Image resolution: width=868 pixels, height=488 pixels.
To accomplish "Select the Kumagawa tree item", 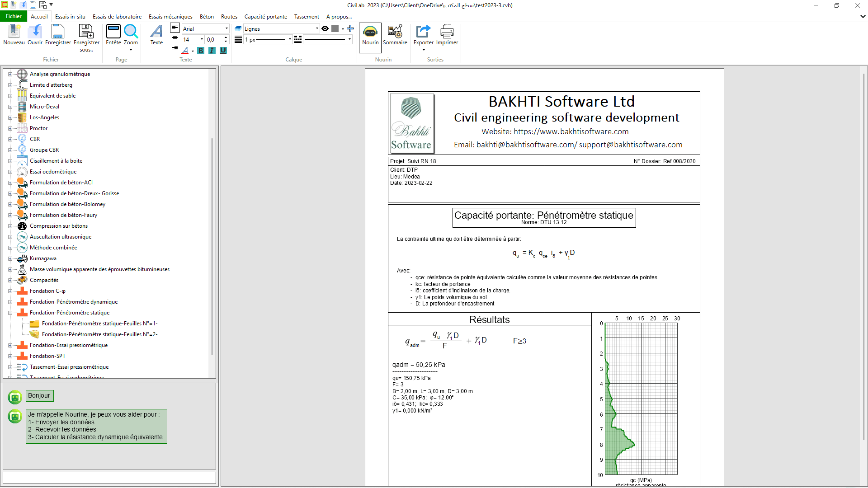I will click(43, 258).
